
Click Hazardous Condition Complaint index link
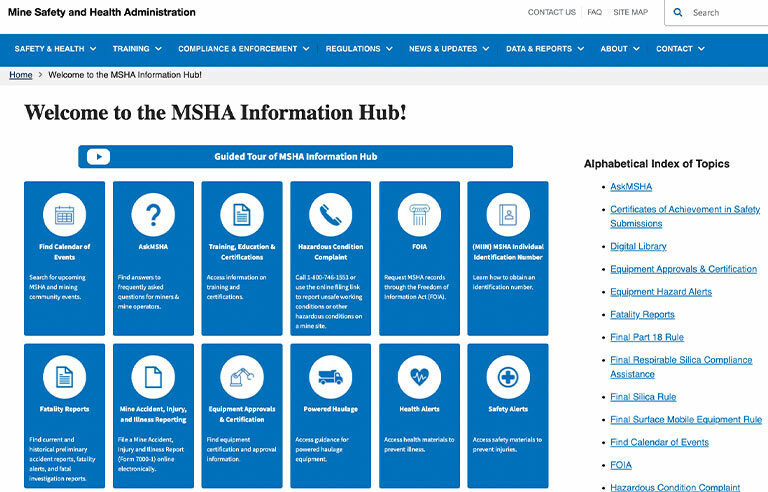675,487
